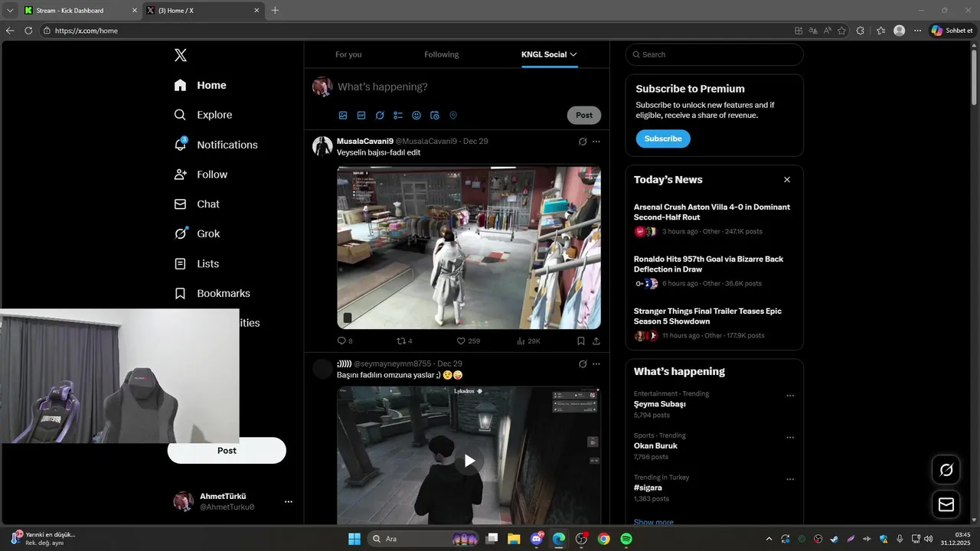Image resolution: width=980 pixels, height=551 pixels.
Task: Open Spotify from the taskbar
Action: click(x=626, y=539)
